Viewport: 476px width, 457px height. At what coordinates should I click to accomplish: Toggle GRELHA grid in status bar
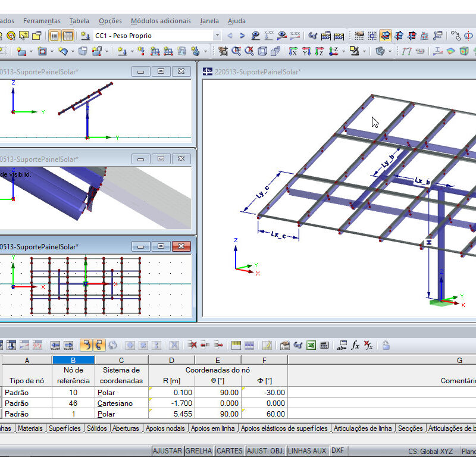[x=199, y=450]
